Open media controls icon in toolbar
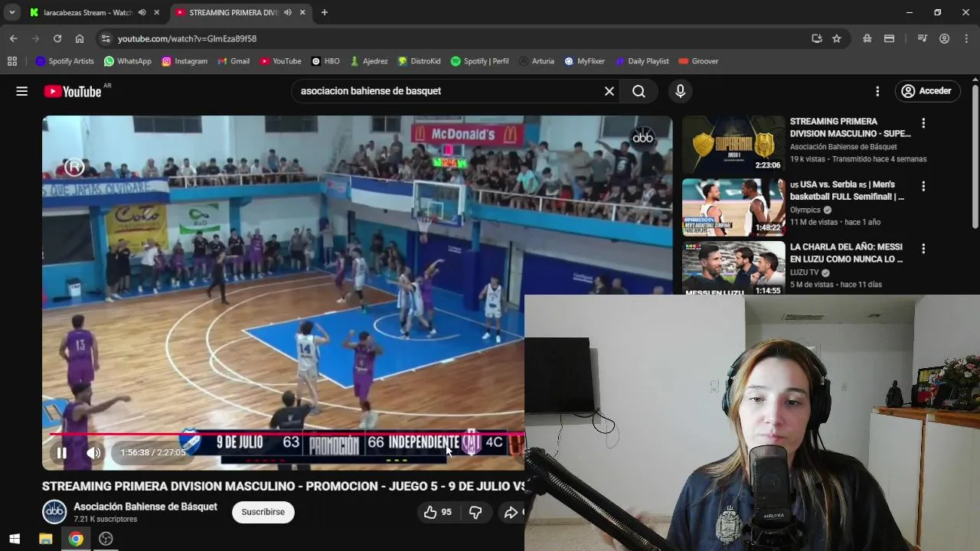The height and width of the screenshot is (551, 980). (x=922, y=38)
